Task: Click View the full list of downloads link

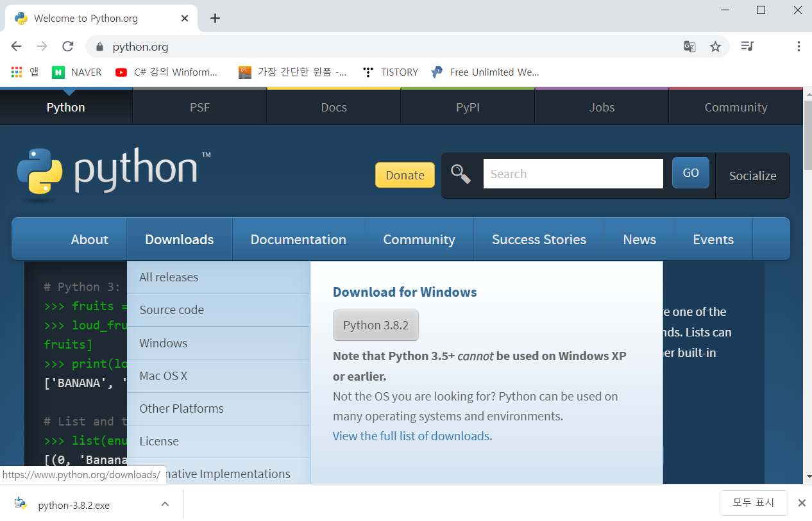Action: coord(411,436)
